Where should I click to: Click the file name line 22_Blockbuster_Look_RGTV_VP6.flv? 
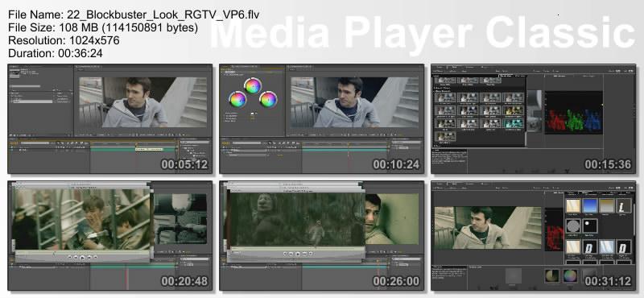pos(134,15)
